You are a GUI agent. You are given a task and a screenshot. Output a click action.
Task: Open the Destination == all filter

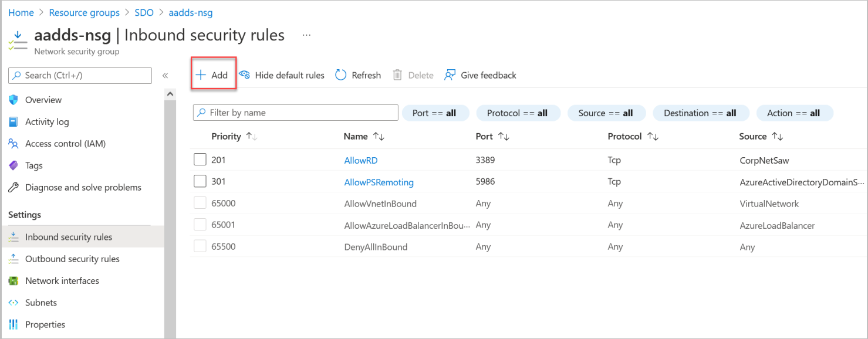[x=701, y=113]
